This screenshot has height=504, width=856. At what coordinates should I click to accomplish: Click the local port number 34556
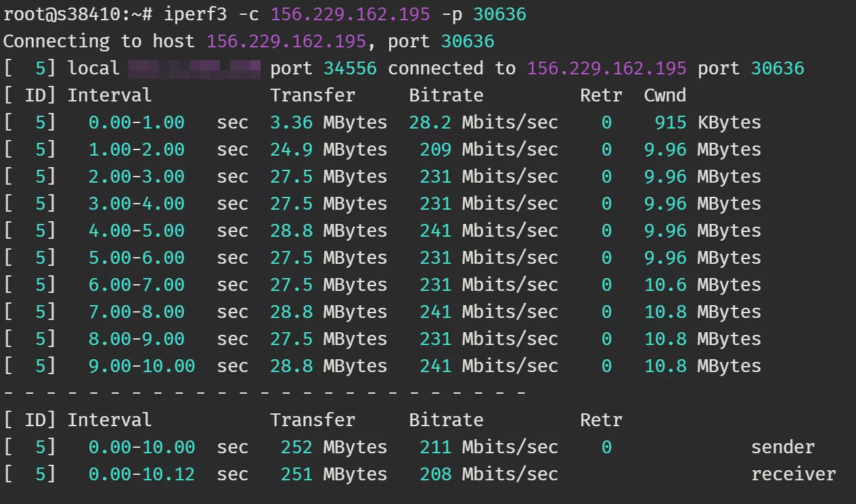click(x=350, y=68)
